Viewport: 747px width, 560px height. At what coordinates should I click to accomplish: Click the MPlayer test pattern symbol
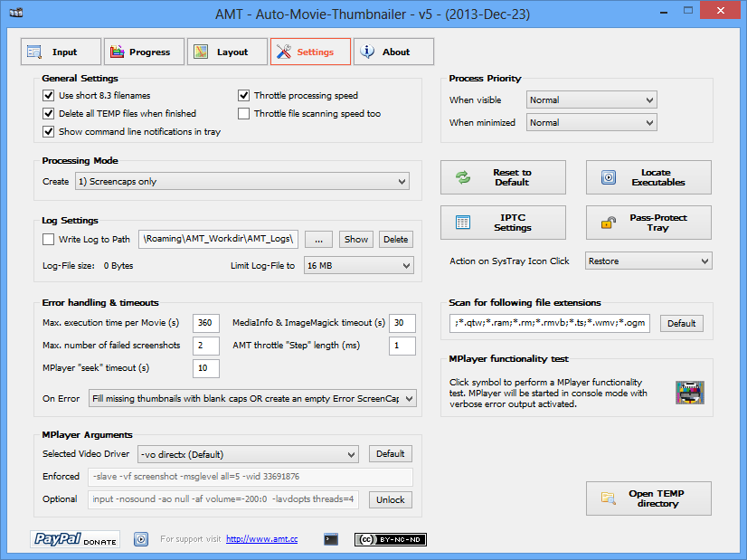pyautogui.click(x=689, y=393)
